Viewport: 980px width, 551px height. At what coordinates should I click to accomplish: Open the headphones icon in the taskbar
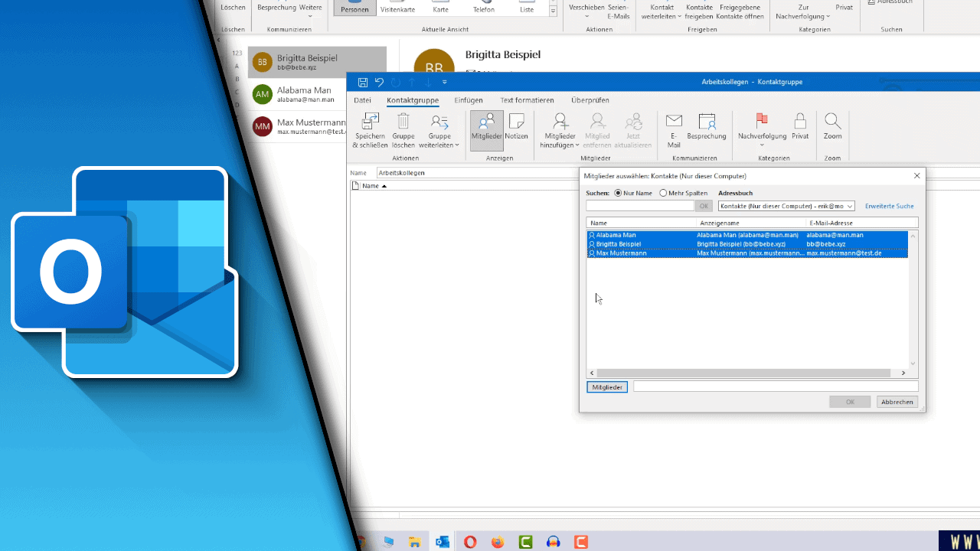[x=553, y=542]
